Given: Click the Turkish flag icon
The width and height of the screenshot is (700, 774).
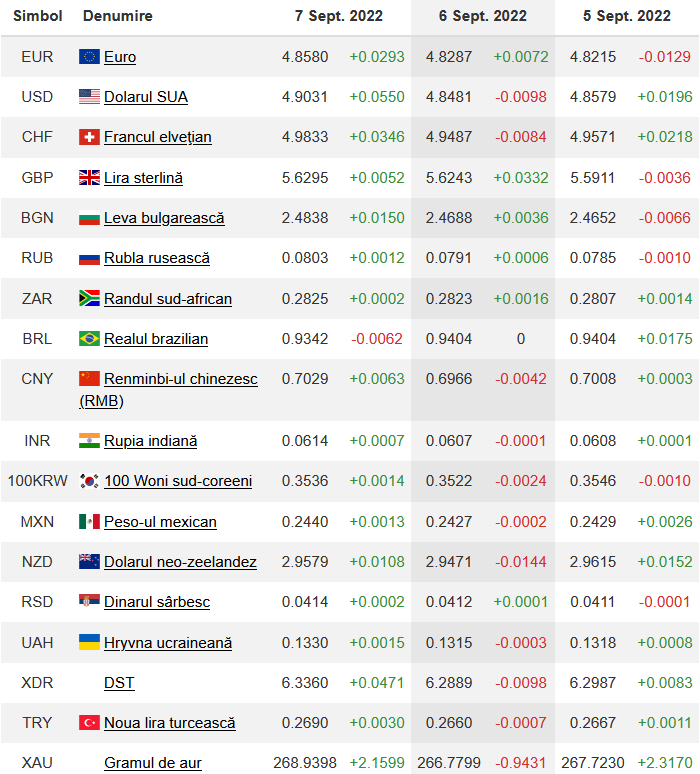Looking at the screenshot, I should tap(89, 723).
